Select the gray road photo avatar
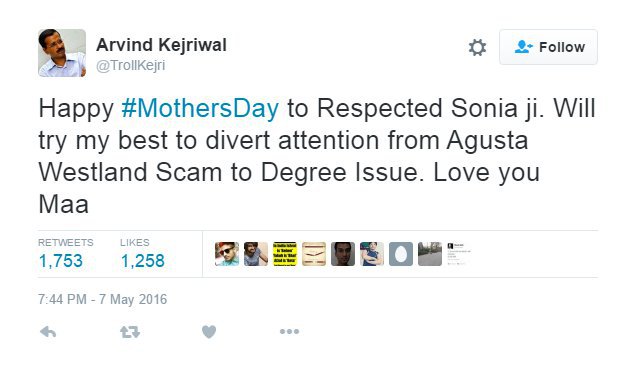Image resolution: width=635 pixels, height=369 pixels. [430, 254]
